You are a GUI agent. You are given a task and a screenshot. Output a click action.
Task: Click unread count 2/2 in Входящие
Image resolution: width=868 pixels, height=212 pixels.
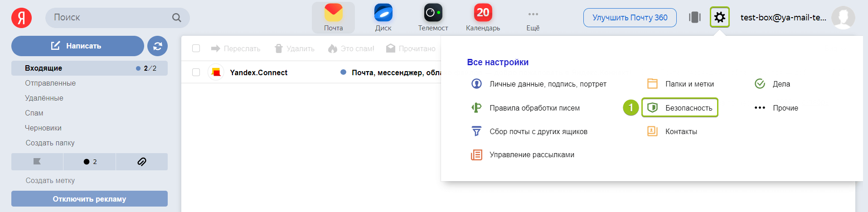(x=150, y=68)
